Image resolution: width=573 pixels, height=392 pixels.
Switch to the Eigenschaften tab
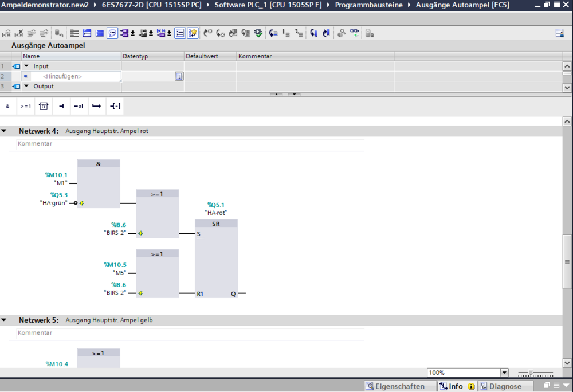pyautogui.click(x=395, y=386)
